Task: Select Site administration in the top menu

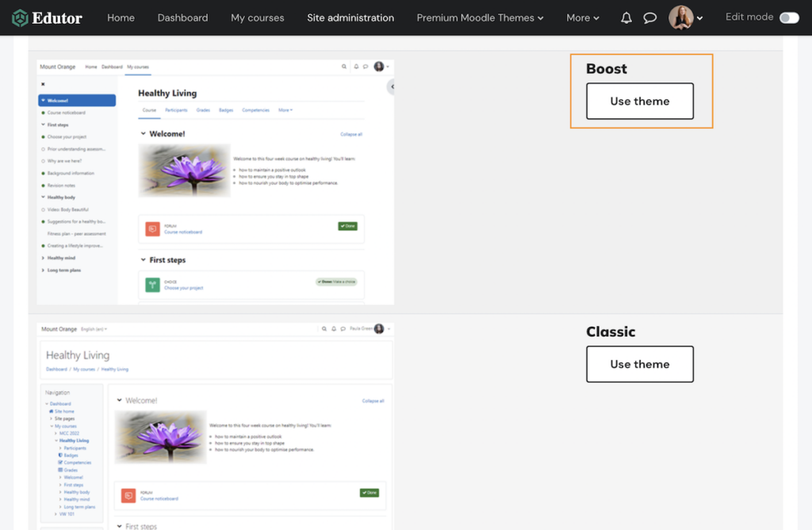Action: coord(350,17)
